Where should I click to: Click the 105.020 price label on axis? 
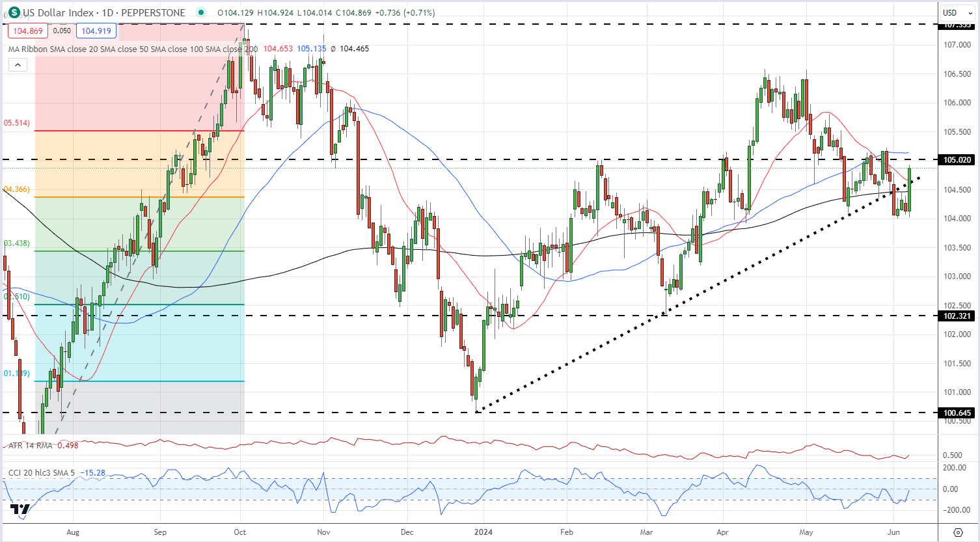click(957, 159)
